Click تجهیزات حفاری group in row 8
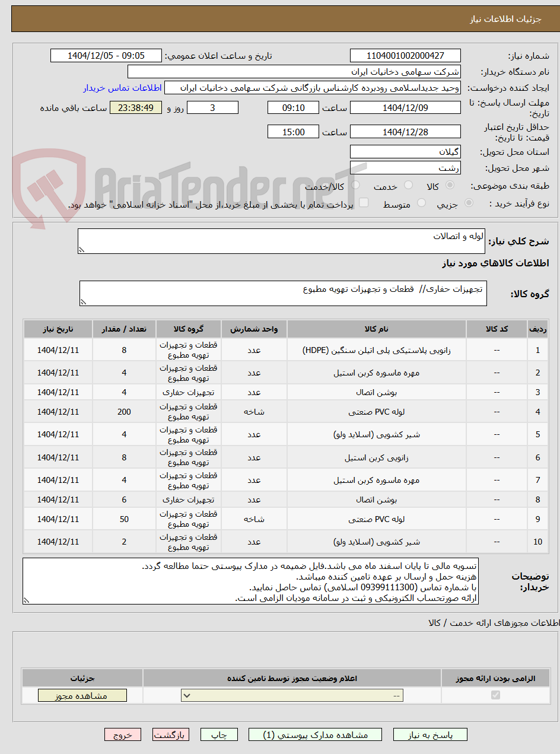This screenshot has width=560, height=754. 189,500
